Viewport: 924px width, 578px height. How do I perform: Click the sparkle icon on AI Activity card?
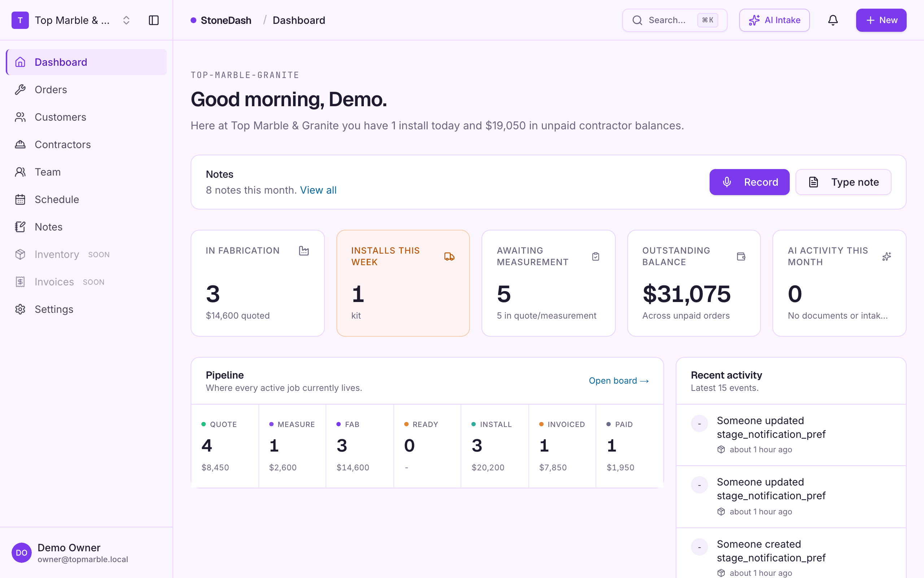coord(886,256)
